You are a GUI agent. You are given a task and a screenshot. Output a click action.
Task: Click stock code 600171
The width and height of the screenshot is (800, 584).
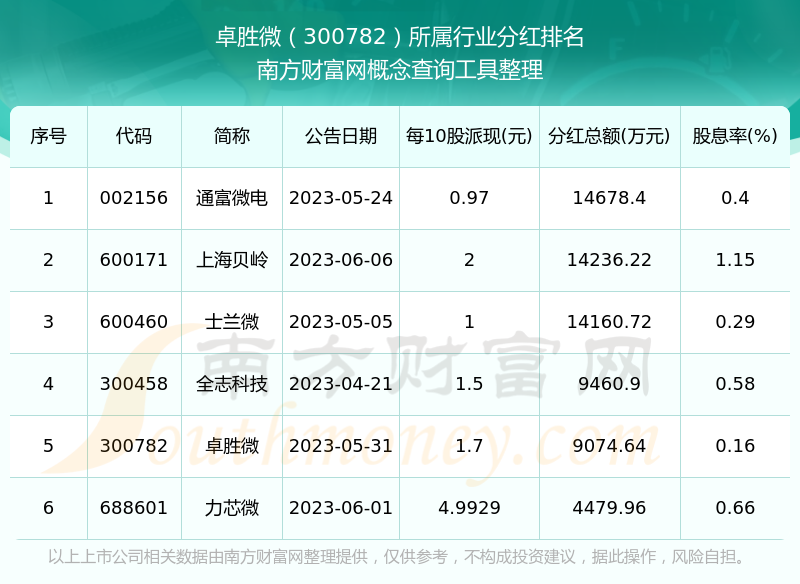click(x=134, y=260)
